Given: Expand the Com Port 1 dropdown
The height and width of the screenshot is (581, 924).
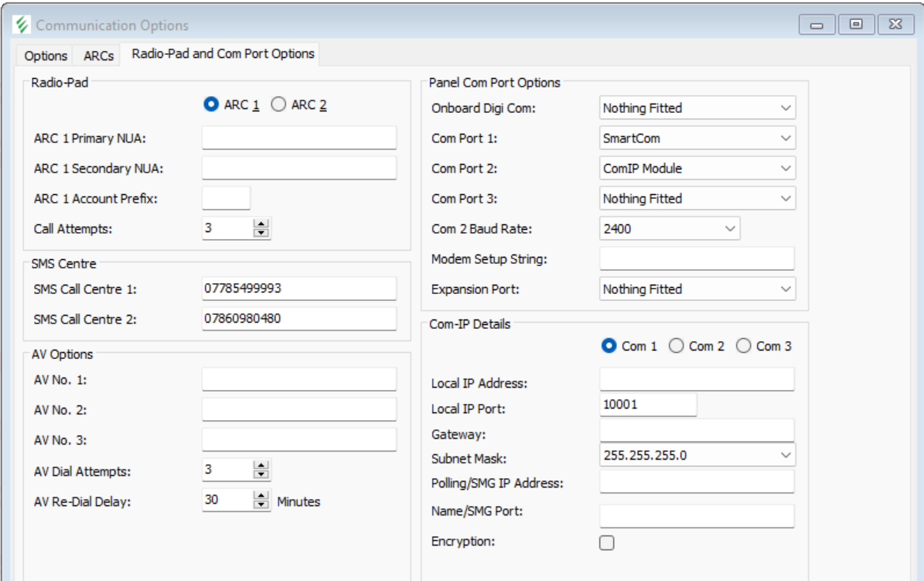Looking at the screenshot, I should [x=786, y=138].
